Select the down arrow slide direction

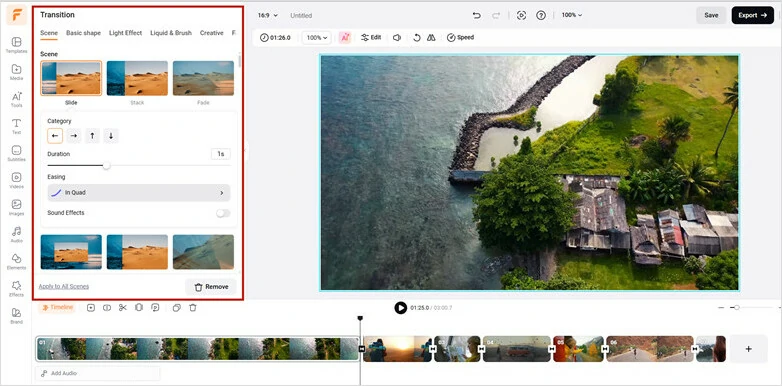[111, 136]
